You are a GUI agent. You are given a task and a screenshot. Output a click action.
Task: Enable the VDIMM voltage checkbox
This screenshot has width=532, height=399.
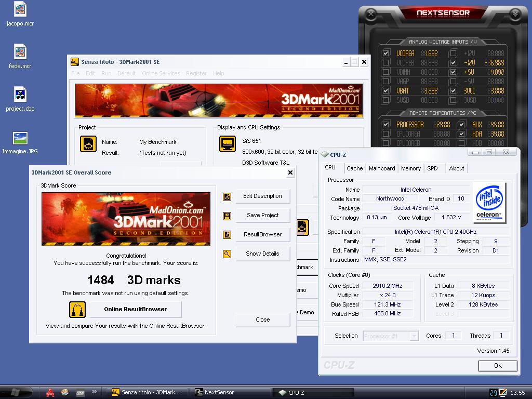coord(385,72)
